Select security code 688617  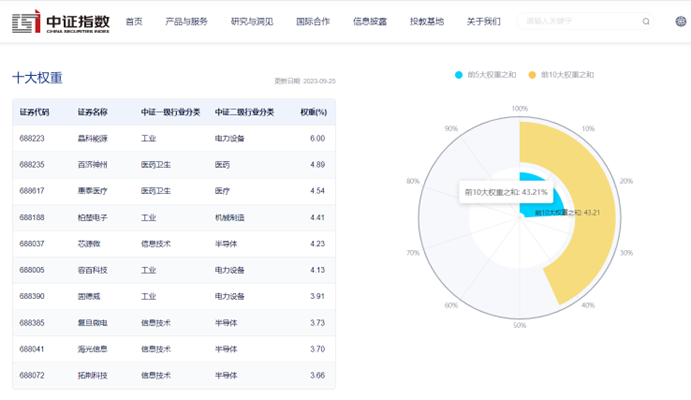(32, 191)
